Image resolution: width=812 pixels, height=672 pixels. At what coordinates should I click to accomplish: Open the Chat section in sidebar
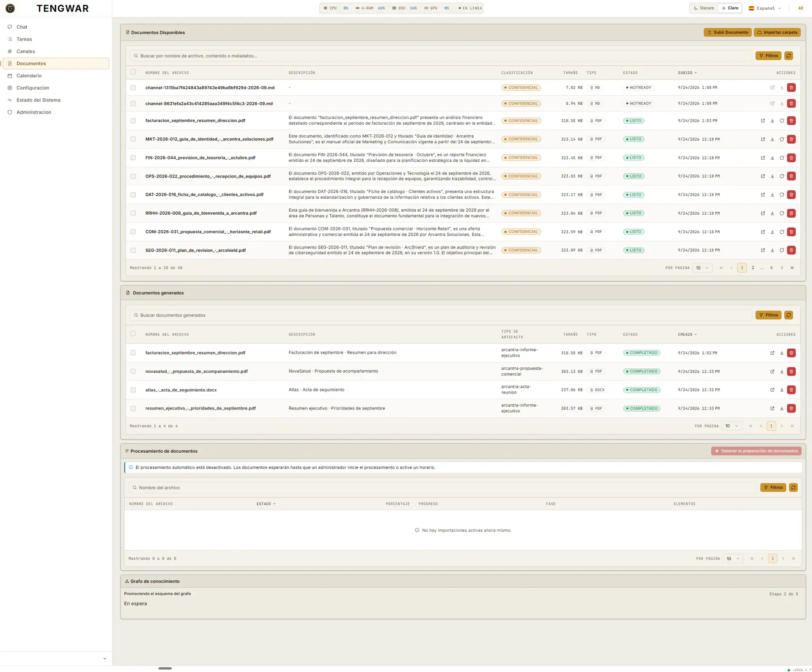tap(56, 27)
